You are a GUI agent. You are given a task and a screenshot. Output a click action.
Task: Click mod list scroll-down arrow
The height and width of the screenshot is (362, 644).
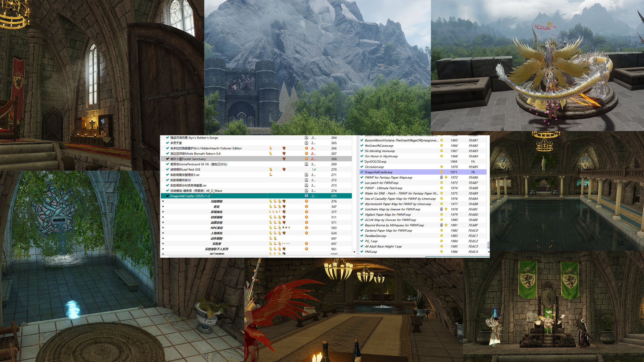point(354,252)
